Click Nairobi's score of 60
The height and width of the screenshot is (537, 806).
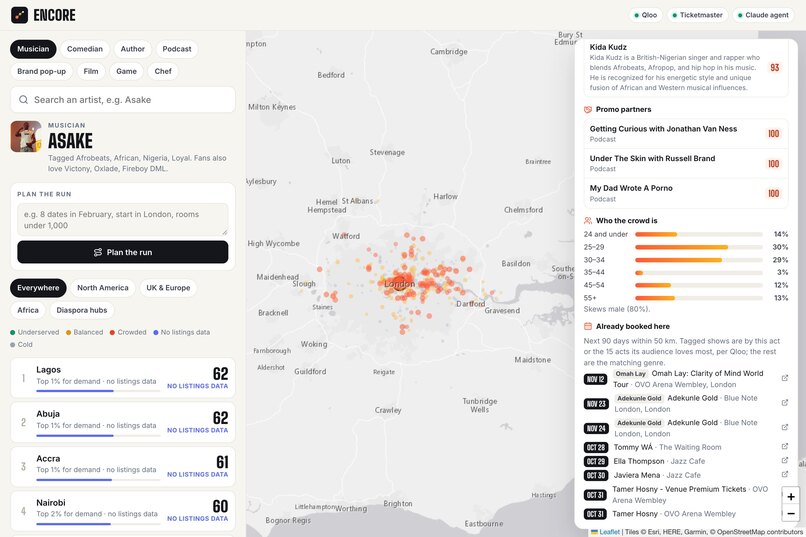(x=221, y=506)
